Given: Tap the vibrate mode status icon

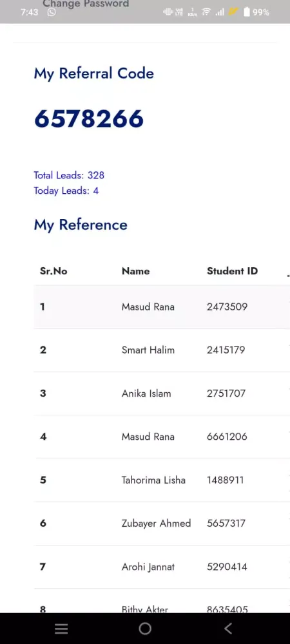Looking at the screenshot, I should pyautogui.click(x=168, y=12).
